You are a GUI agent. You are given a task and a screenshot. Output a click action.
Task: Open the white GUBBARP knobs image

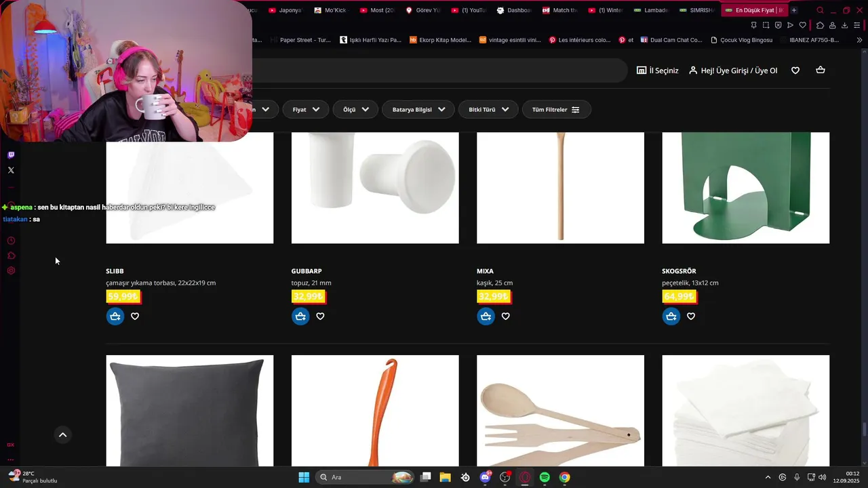pyautogui.click(x=375, y=188)
